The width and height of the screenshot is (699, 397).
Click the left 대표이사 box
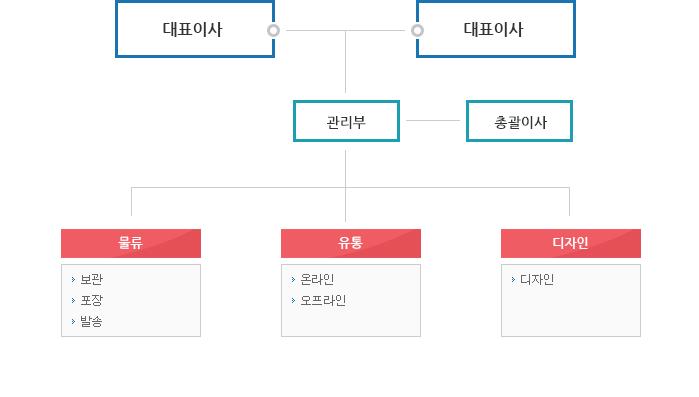tap(195, 29)
